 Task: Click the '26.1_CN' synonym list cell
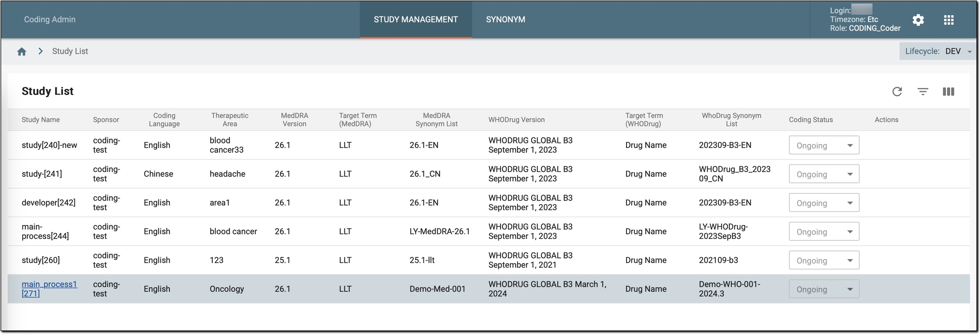point(425,174)
